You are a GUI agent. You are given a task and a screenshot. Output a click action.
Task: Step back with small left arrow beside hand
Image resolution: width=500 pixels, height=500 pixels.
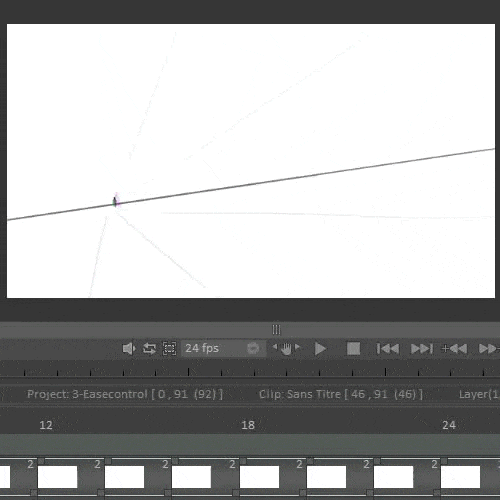tap(275, 347)
